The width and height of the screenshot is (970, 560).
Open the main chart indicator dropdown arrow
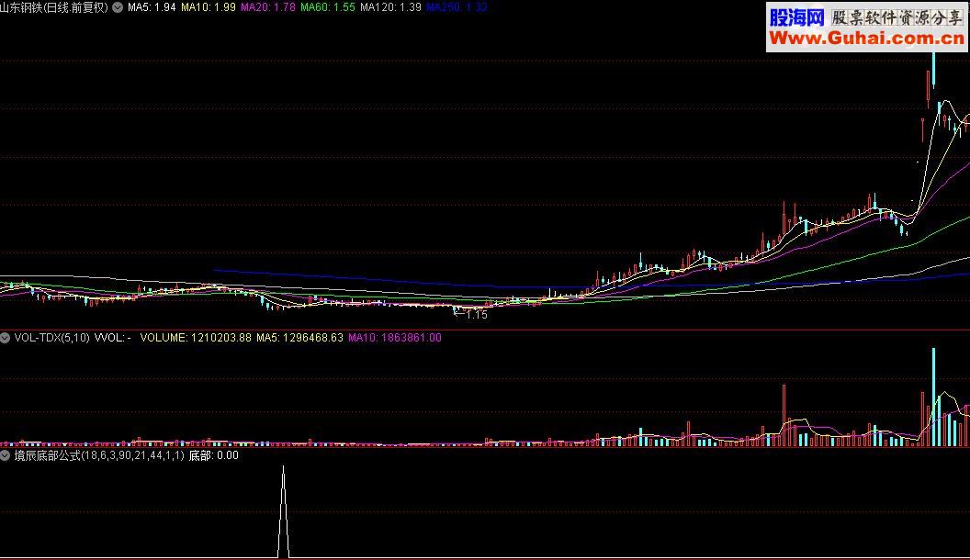[x=118, y=7]
